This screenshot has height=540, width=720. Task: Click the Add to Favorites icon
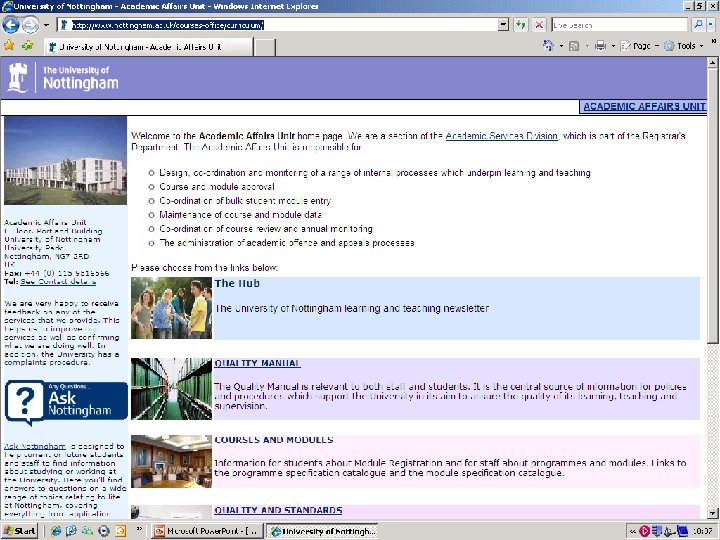(x=27, y=45)
